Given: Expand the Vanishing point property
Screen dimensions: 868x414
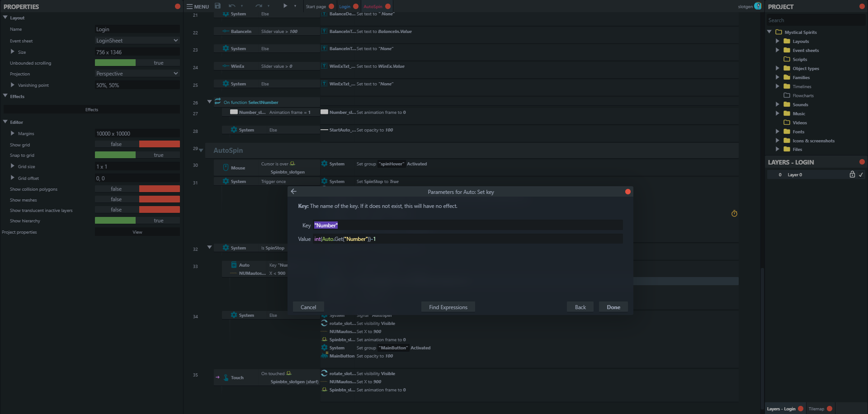Looking at the screenshot, I should [13, 85].
